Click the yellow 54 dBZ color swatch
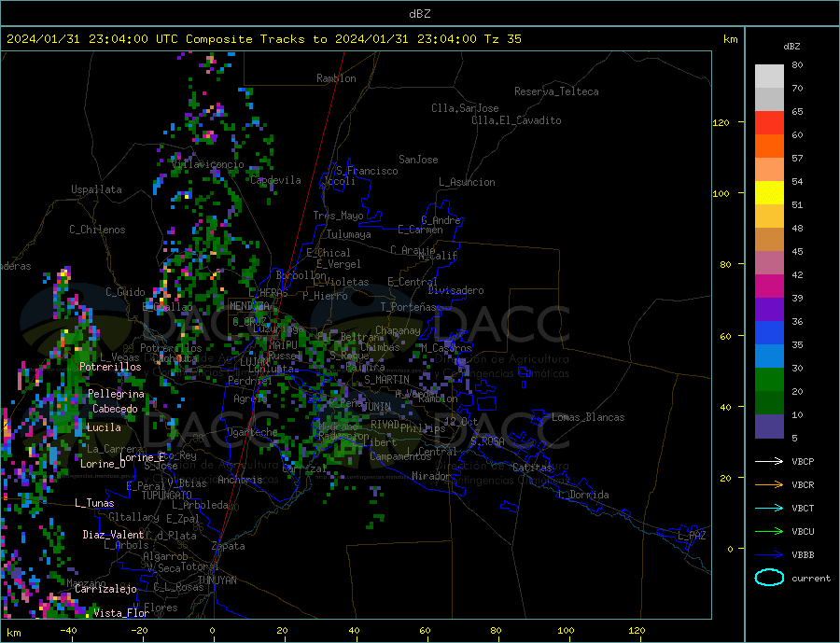Screen dimensions: 840x643 pos(769,193)
